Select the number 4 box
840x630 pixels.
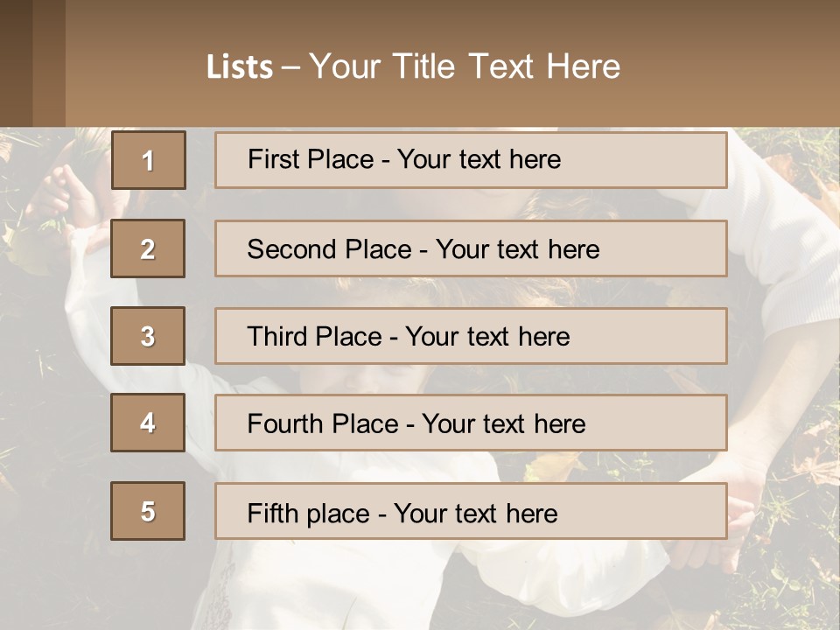148,423
